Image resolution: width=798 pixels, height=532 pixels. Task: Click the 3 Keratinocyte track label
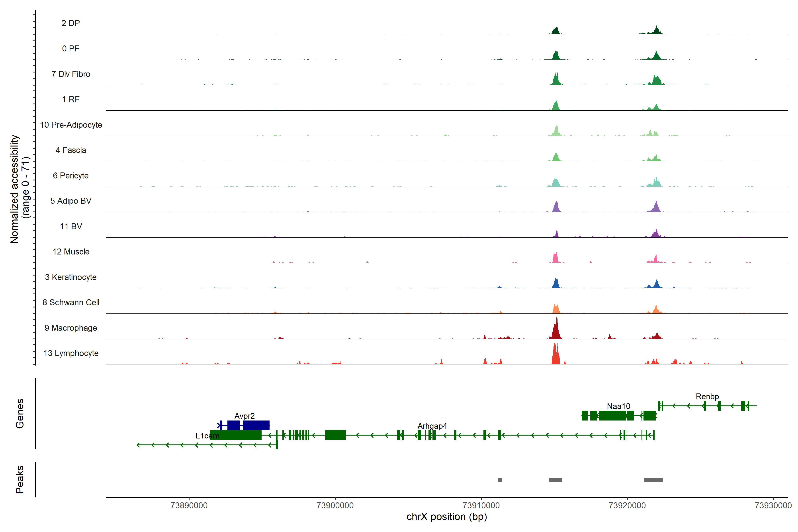(x=71, y=277)
